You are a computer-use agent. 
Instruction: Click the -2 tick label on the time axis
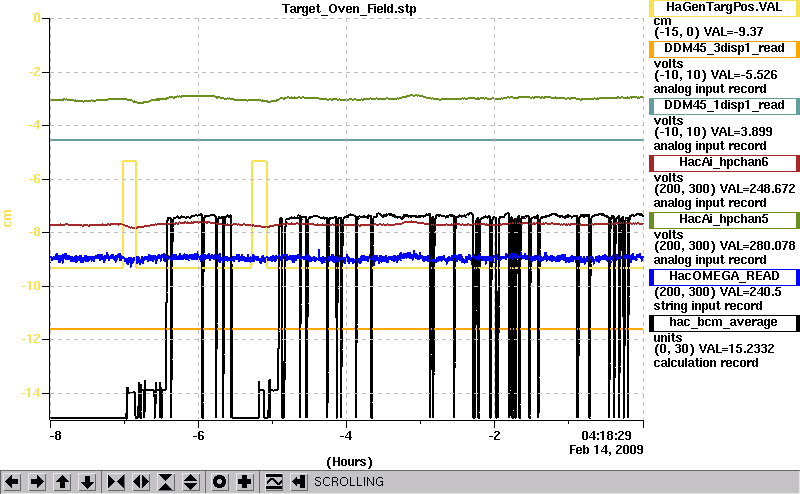[x=494, y=436]
